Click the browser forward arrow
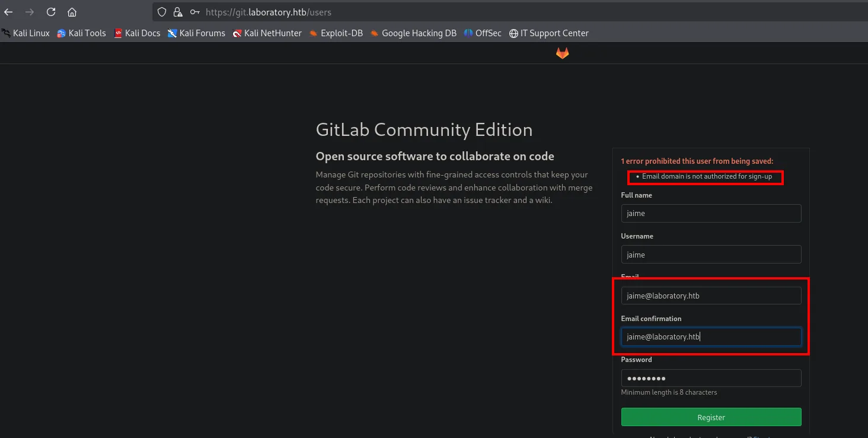The width and height of the screenshot is (868, 438). pyautogui.click(x=30, y=12)
